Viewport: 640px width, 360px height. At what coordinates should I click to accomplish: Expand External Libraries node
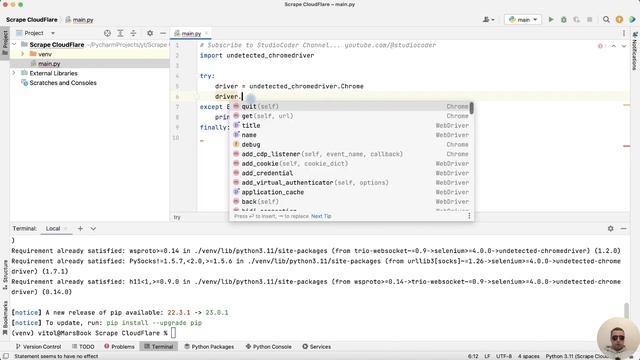pos(14,73)
